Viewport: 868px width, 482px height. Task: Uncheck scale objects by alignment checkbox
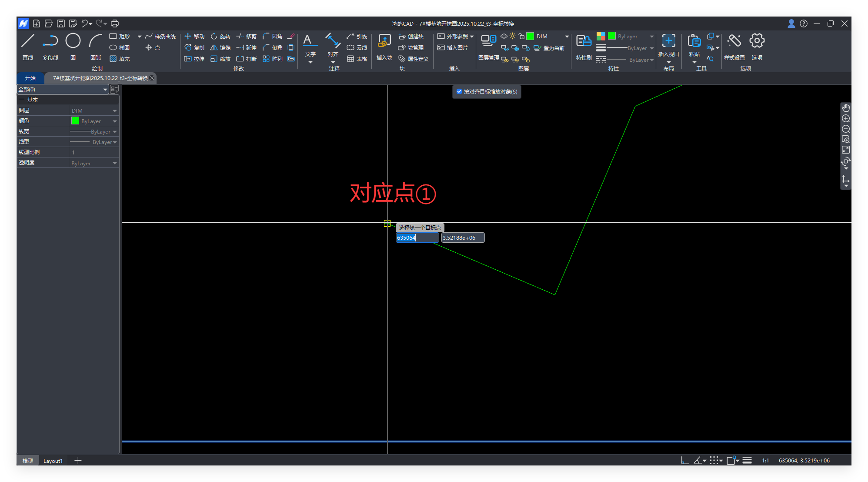pyautogui.click(x=459, y=91)
